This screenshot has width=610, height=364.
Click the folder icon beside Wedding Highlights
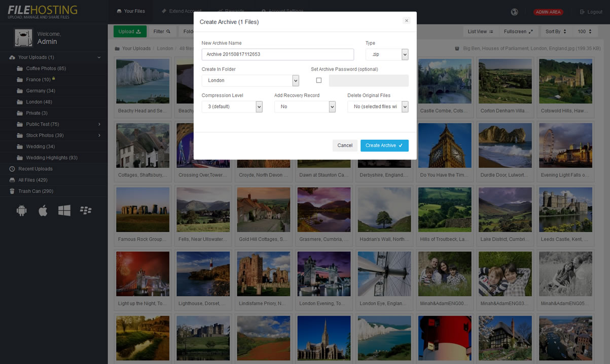tap(19, 158)
